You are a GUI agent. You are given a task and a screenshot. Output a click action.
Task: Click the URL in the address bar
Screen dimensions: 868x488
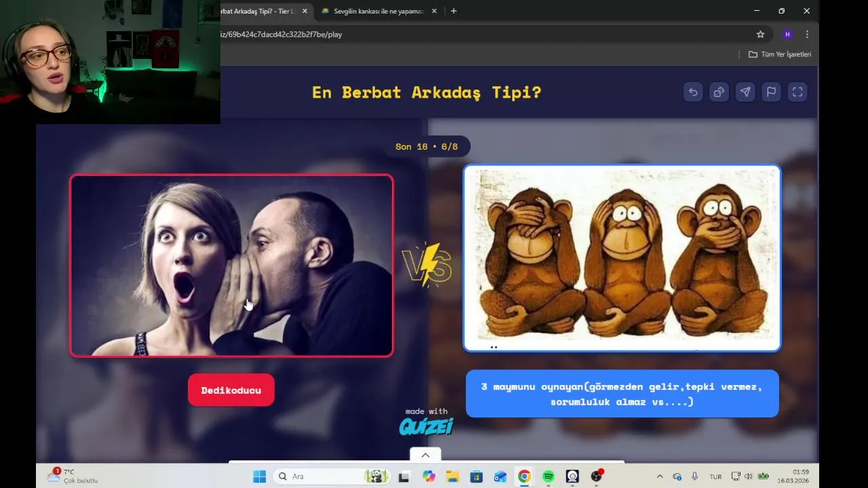point(281,35)
